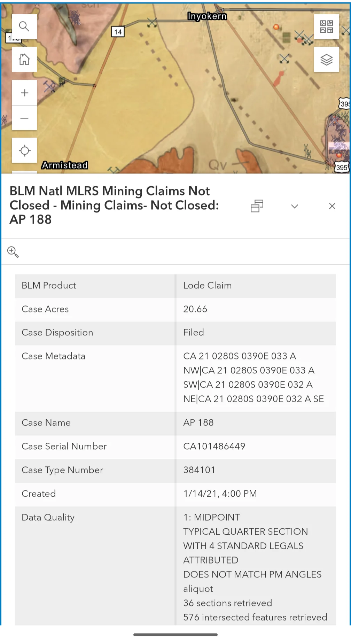The width and height of the screenshot is (351, 644).
Task: Close the AP 188 popup
Action: (x=332, y=206)
